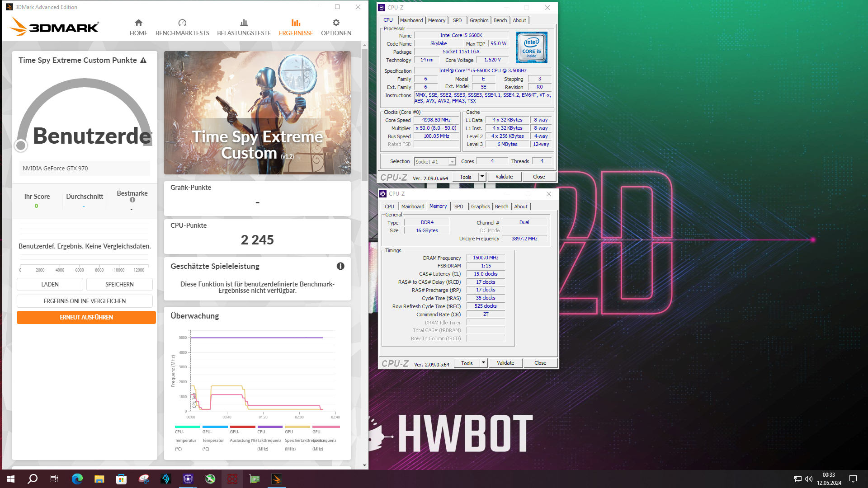Open network icon in system tray
This screenshot has width=868, height=488.
tap(798, 479)
